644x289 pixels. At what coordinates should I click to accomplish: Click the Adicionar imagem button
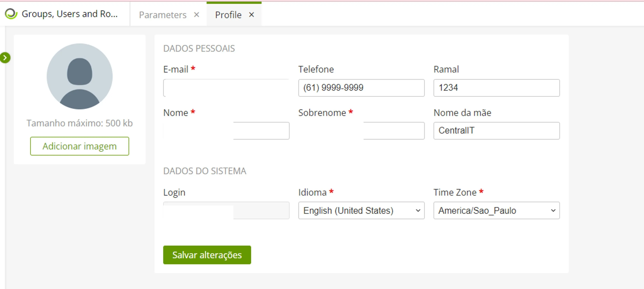point(80,146)
